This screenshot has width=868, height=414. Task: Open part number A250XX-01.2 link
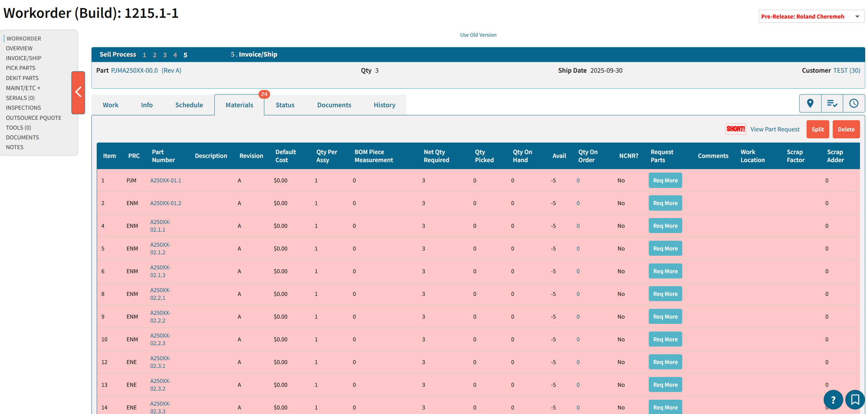pyautogui.click(x=165, y=203)
